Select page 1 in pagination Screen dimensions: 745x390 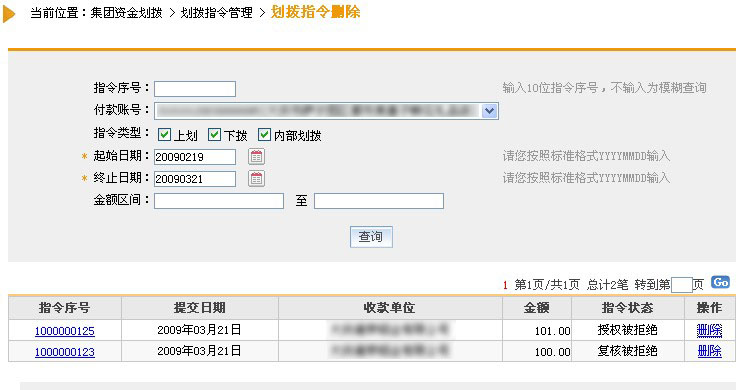point(505,285)
